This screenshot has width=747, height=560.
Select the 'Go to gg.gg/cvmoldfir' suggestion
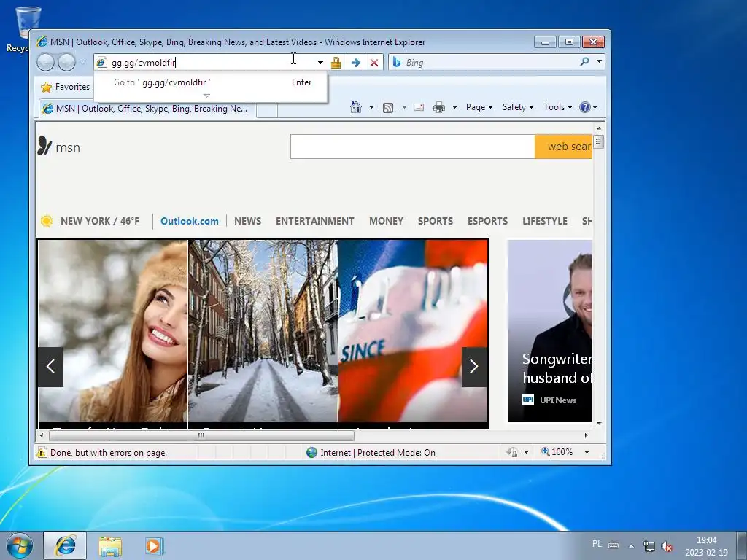(x=211, y=82)
